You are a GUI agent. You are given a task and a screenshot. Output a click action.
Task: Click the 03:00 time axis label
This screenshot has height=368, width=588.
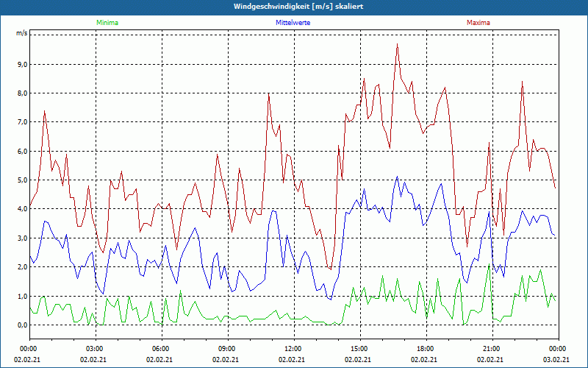pos(95,348)
